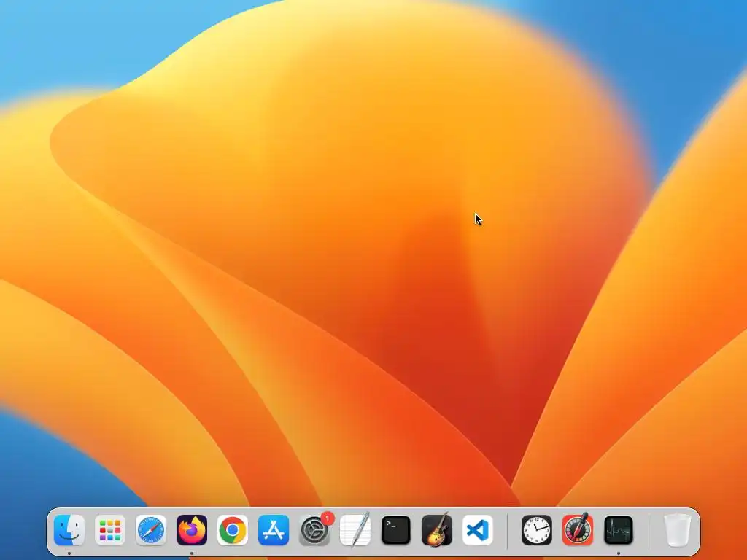Open the Trash in the Dock
747x560 pixels.
click(x=678, y=530)
